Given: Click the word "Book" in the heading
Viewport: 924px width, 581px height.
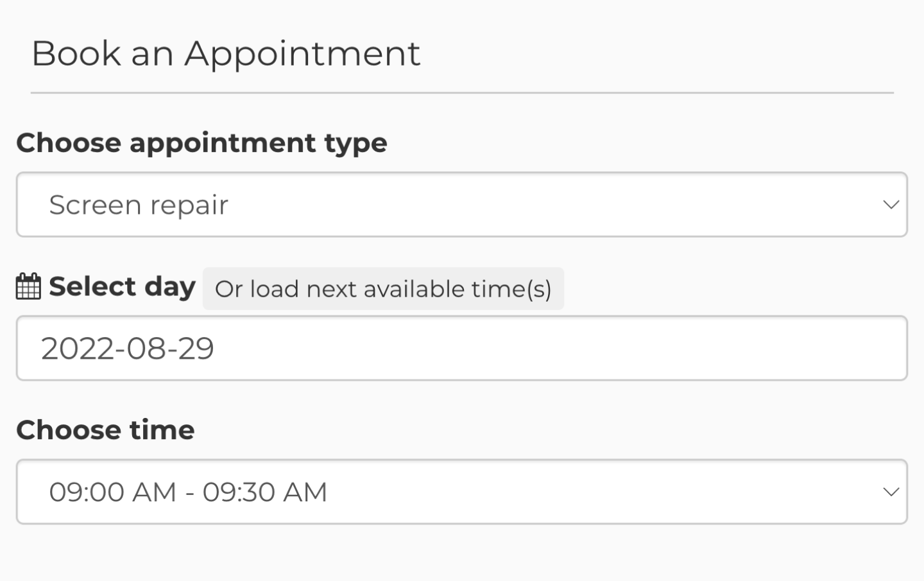Looking at the screenshot, I should click(x=76, y=53).
